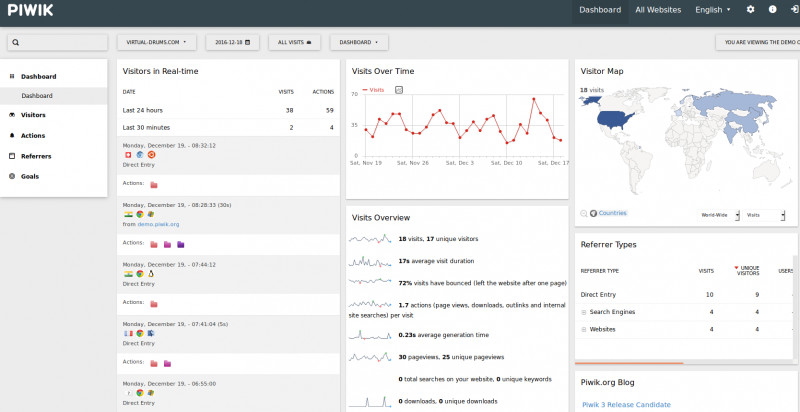Click inside the search input field
Screen dimensions: 800x412
[57, 42]
